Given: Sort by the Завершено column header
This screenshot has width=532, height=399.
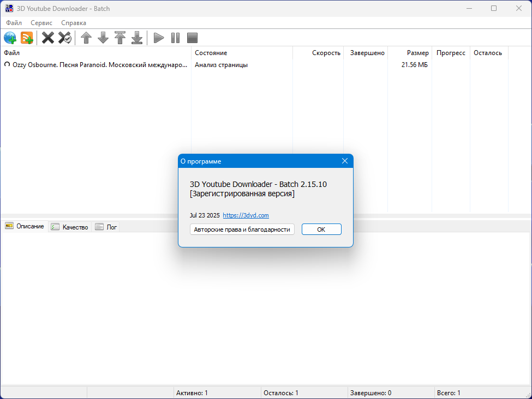Looking at the screenshot, I should tap(366, 53).
